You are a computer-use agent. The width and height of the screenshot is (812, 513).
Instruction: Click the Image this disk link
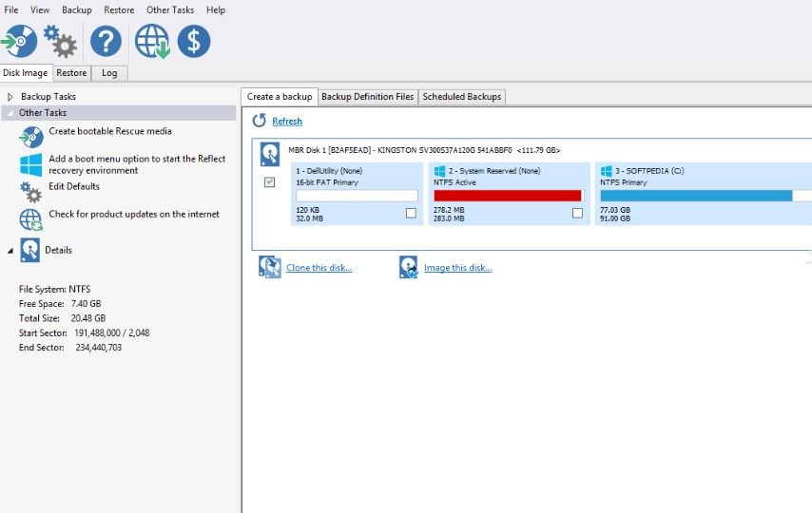click(x=457, y=268)
